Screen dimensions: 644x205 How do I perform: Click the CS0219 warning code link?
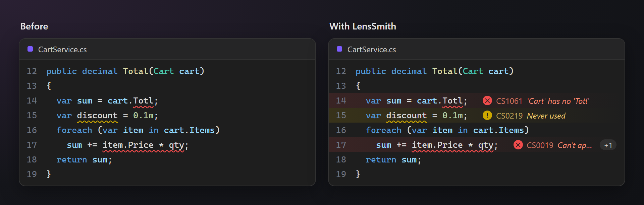coord(509,116)
